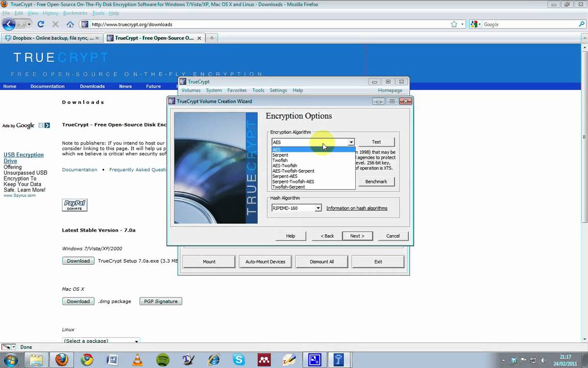Show hidden tray icons arrow
Viewport: 588px width, 368px height.
pyautogui.click(x=503, y=360)
